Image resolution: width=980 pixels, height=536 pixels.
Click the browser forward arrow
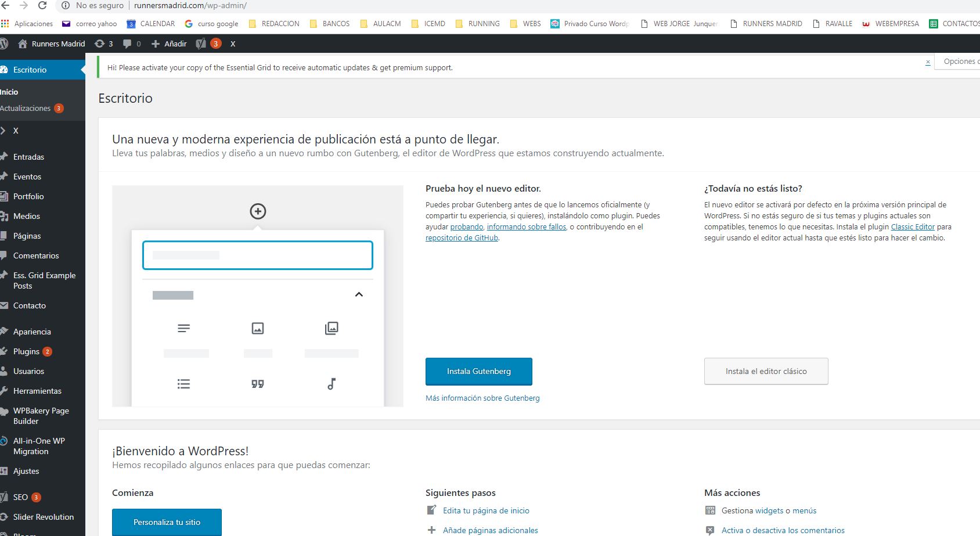click(24, 5)
